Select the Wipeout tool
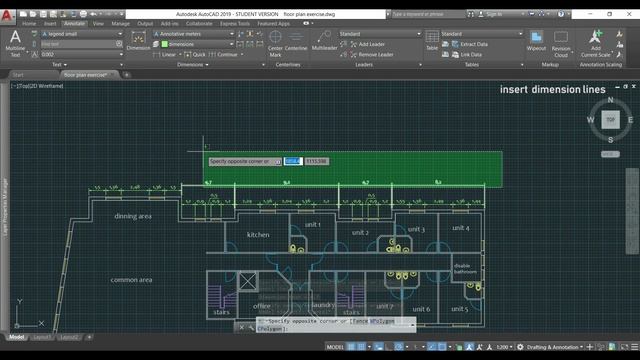The image size is (640, 360). (x=536, y=41)
